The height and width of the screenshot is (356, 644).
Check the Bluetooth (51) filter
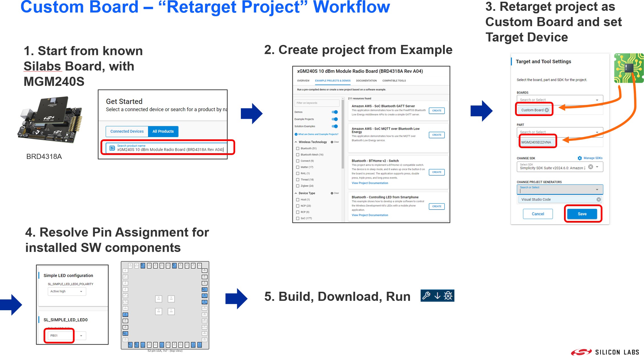pos(298,148)
